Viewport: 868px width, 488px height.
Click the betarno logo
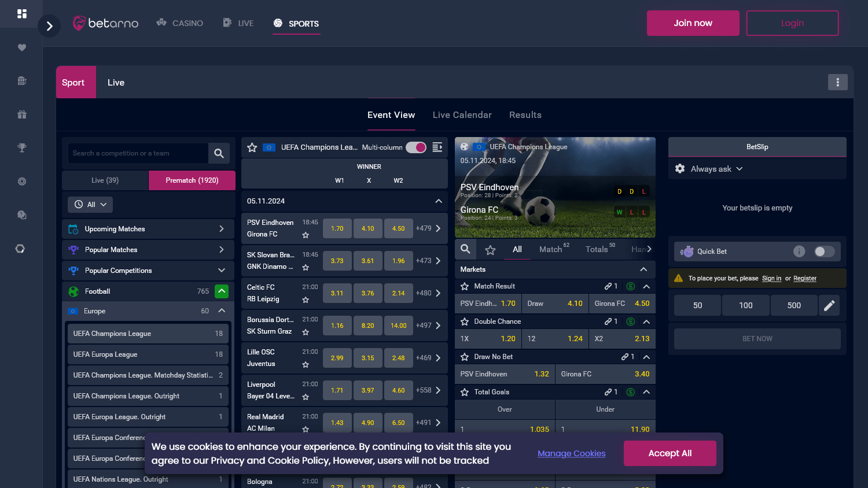[x=105, y=23]
